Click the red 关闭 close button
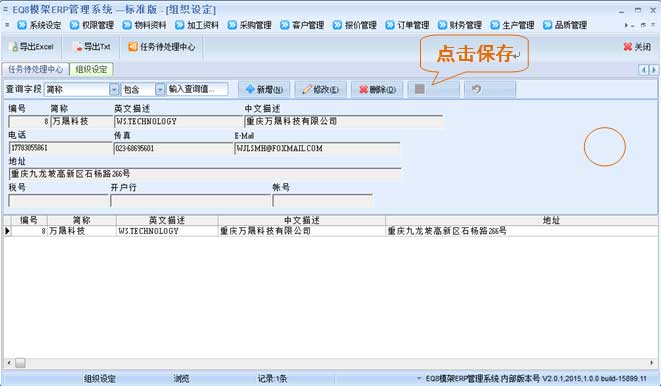This screenshot has width=661, height=386. (x=637, y=46)
